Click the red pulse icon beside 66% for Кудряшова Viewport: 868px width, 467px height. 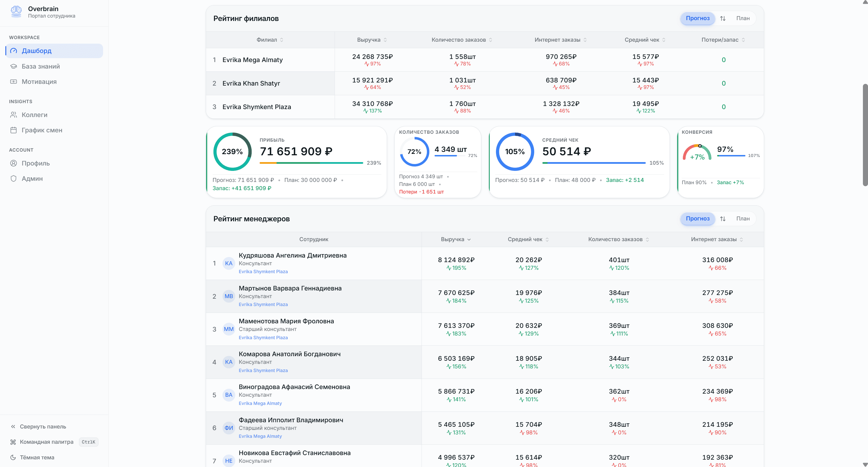tap(711, 268)
